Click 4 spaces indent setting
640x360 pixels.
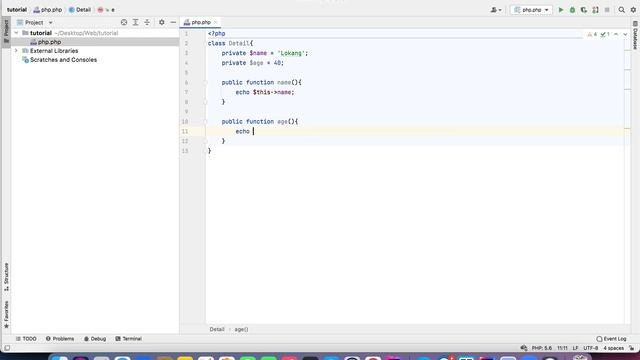click(x=613, y=348)
